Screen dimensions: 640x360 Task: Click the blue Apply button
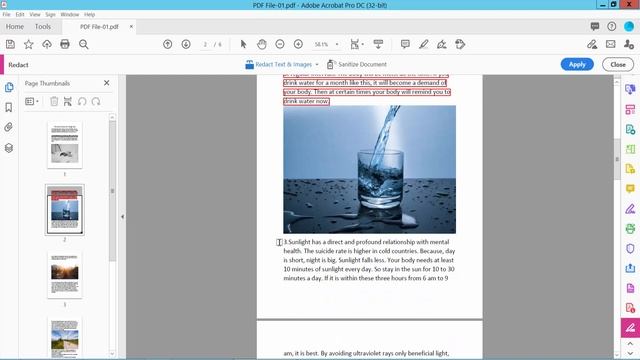(x=577, y=64)
